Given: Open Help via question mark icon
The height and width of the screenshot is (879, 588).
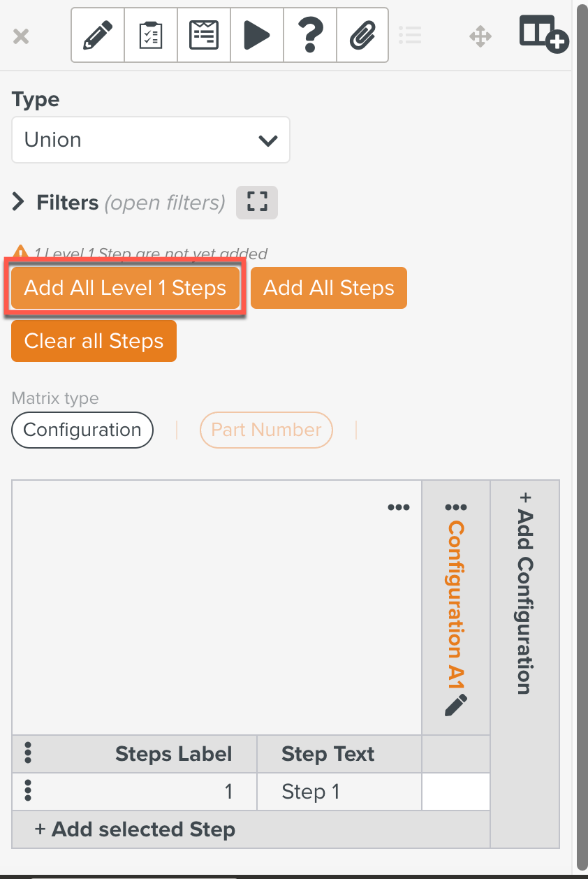Looking at the screenshot, I should coord(309,34).
